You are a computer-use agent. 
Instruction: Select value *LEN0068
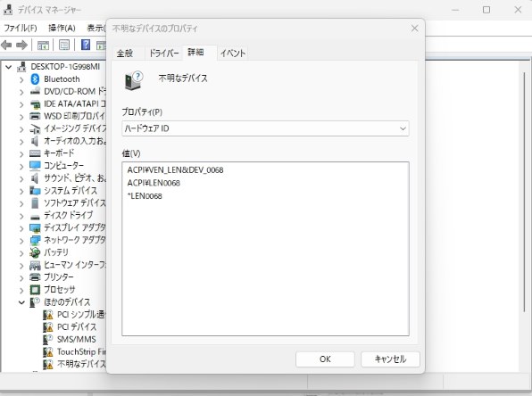pyautogui.click(x=145, y=196)
